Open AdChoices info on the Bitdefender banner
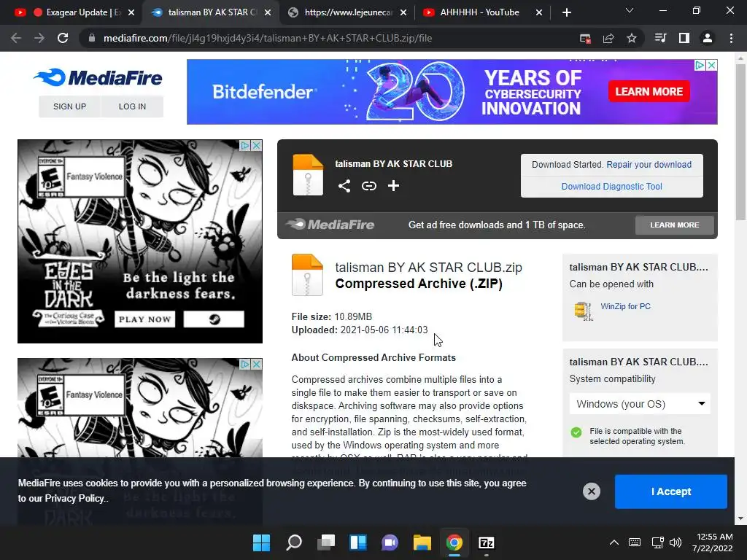The width and height of the screenshot is (747, 560). pyautogui.click(x=700, y=65)
